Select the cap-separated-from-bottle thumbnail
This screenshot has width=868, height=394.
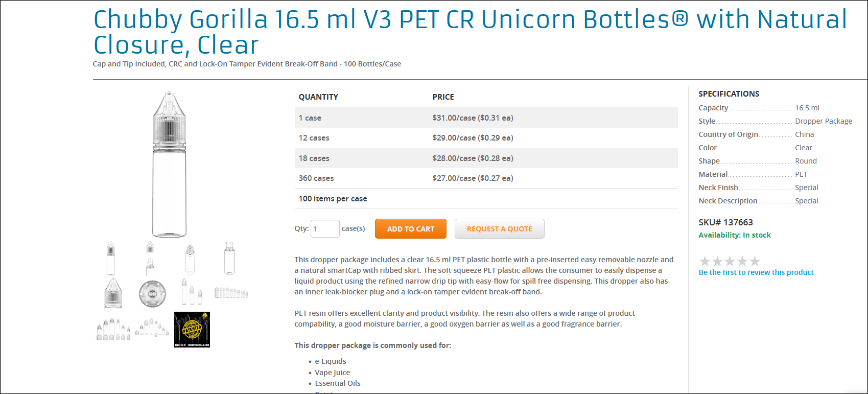[150, 259]
